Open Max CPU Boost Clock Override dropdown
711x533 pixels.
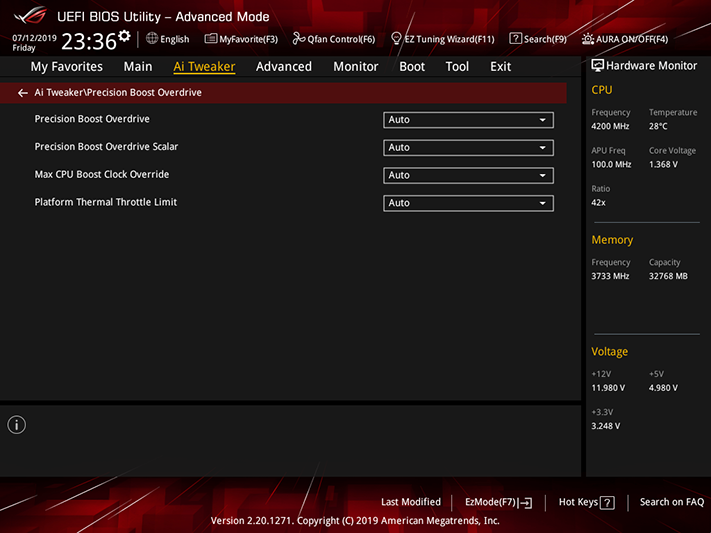tap(468, 175)
